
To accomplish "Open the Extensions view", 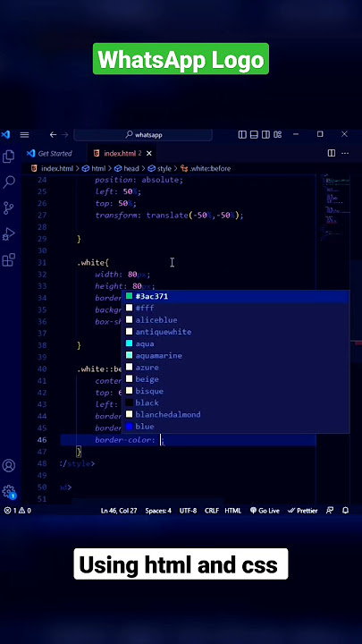I will [x=8, y=260].
